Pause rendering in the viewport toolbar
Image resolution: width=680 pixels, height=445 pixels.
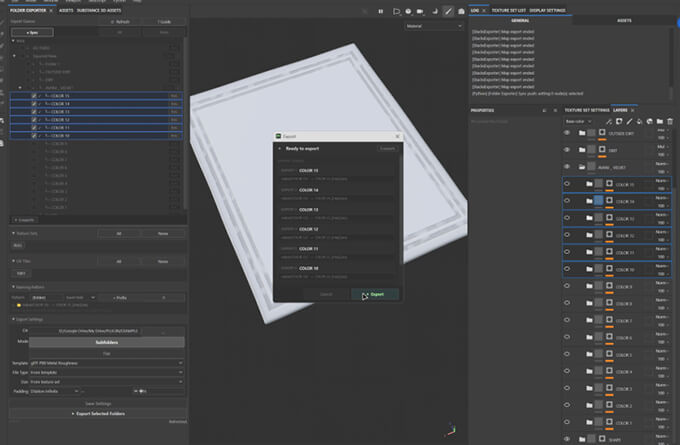pos(381,11)
